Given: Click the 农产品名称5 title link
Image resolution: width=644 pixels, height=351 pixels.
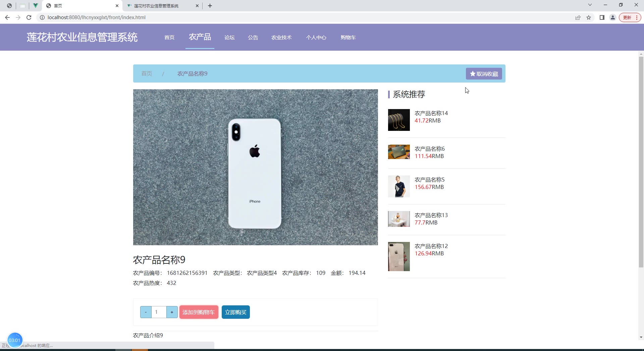Looking at the screenshot, I should tap(430, 180).
